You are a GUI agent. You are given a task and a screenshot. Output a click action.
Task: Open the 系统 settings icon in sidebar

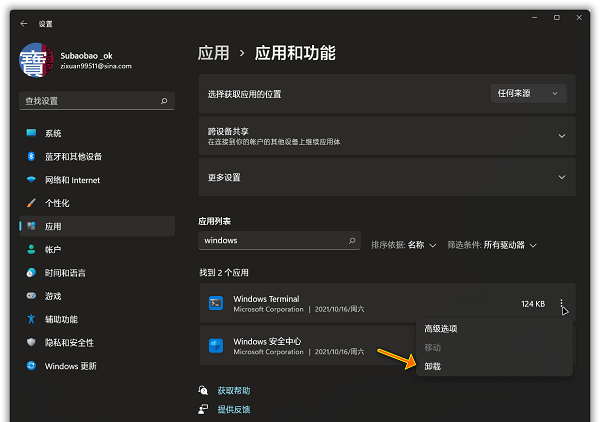(31, 133)
